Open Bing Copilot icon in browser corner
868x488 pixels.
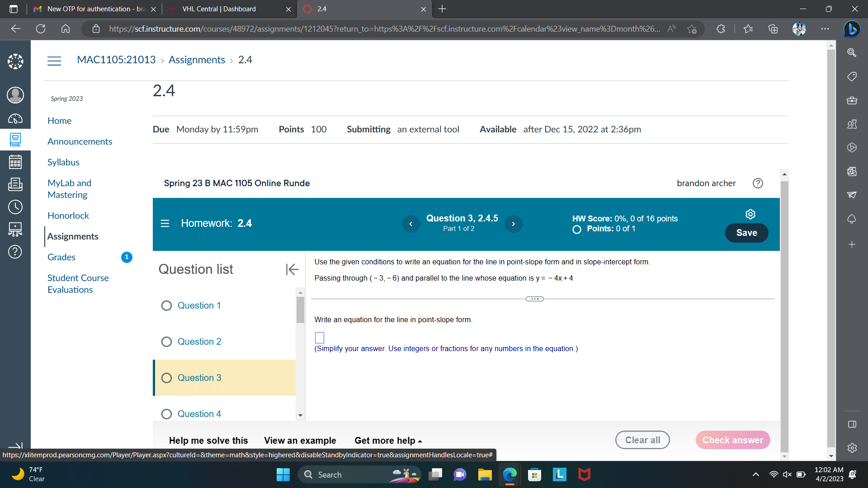pyautogui.click(x=853, y=28)
